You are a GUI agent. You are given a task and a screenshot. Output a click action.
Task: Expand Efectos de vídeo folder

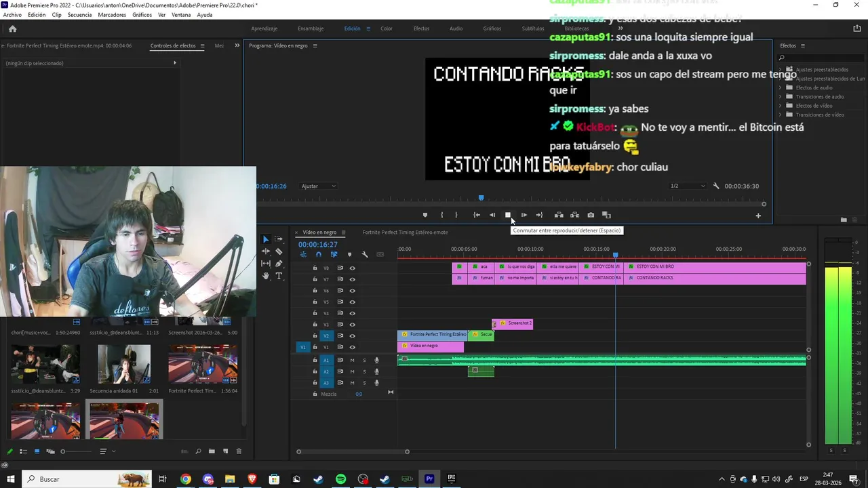(x=780, y=106)
